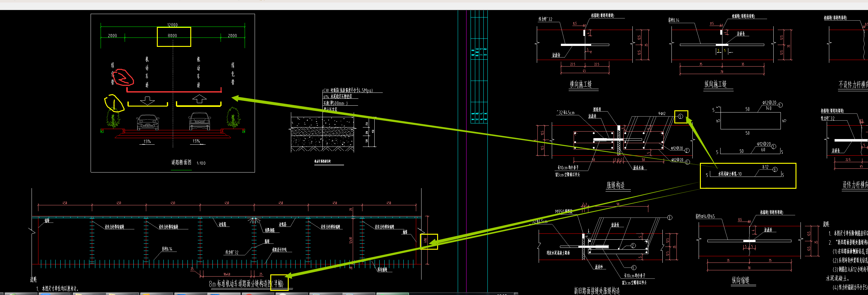
Task: Click the 拉杆Φ14@65 label
Action: pos(705,217)
